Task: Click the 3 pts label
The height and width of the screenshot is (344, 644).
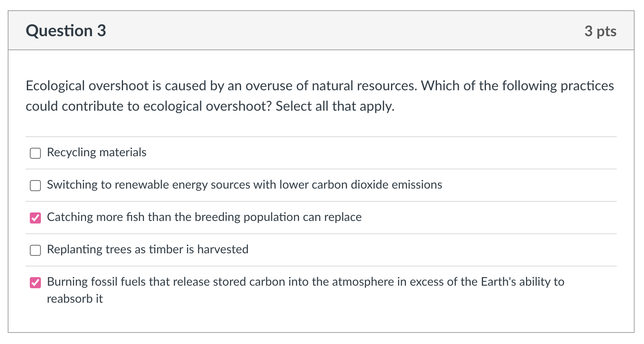Action: pos(601,30)
